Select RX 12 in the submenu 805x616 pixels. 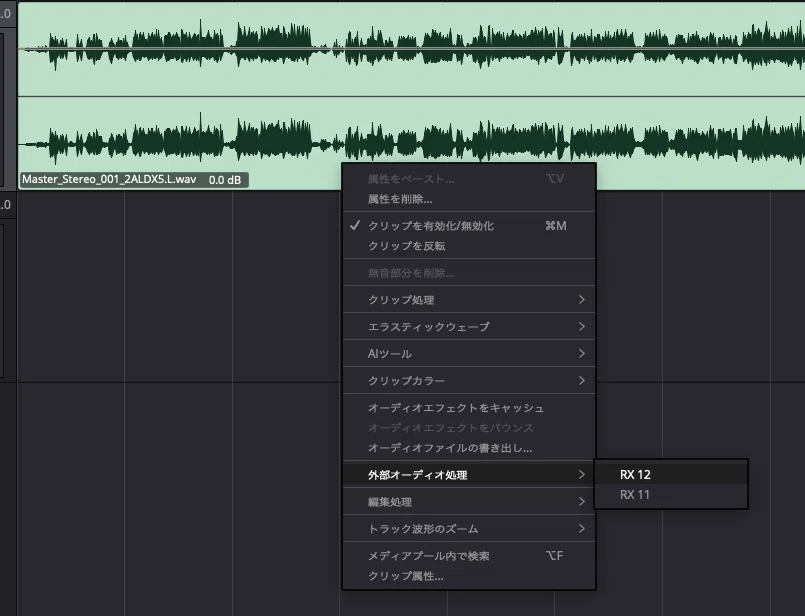pyautogui.click(x=670, y=474)
